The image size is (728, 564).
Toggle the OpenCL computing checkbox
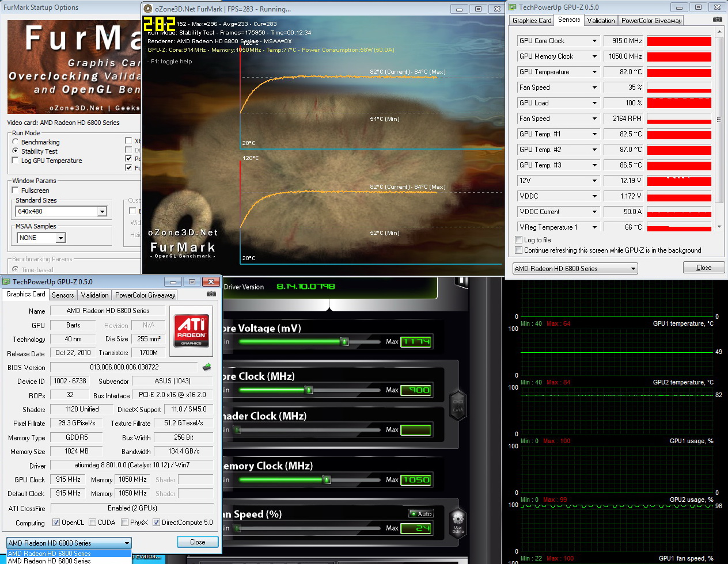click(x=56, y=523)
